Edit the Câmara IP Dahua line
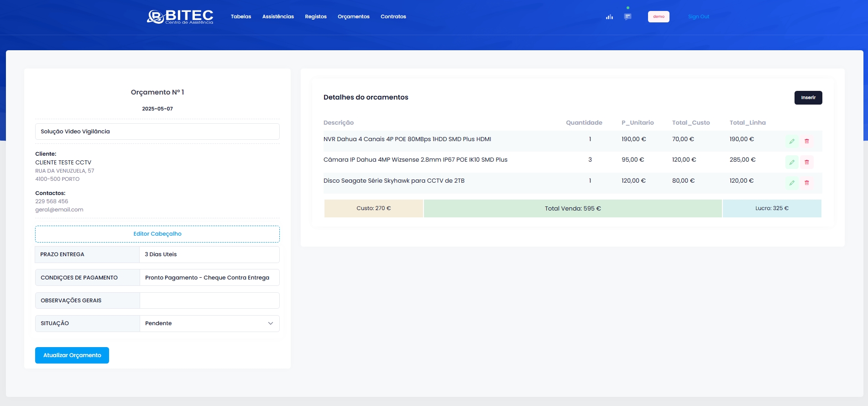 coord(792,162)
